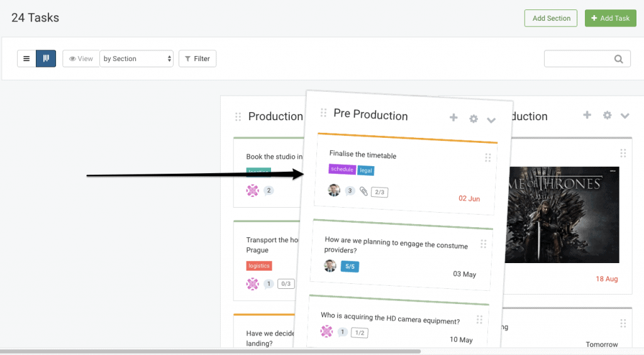Collapse Pre Production section with chevron
This screenshot has width=644, height=355.
coord(492,120)
